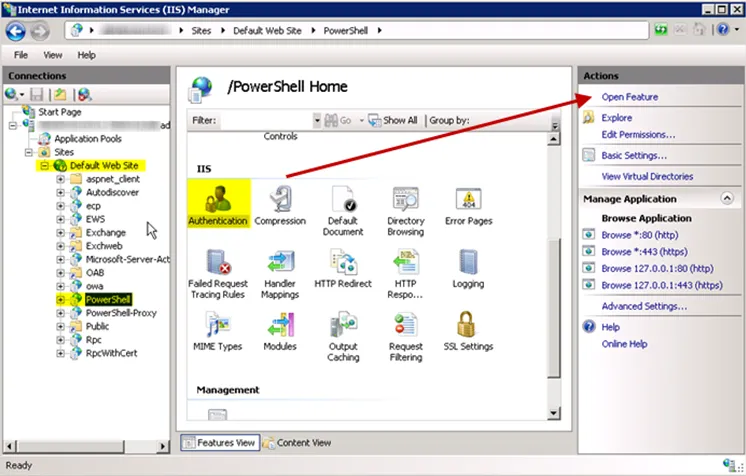Click into the Filter input field
Viewport: 746px width, 476px height.
[266, 120]
